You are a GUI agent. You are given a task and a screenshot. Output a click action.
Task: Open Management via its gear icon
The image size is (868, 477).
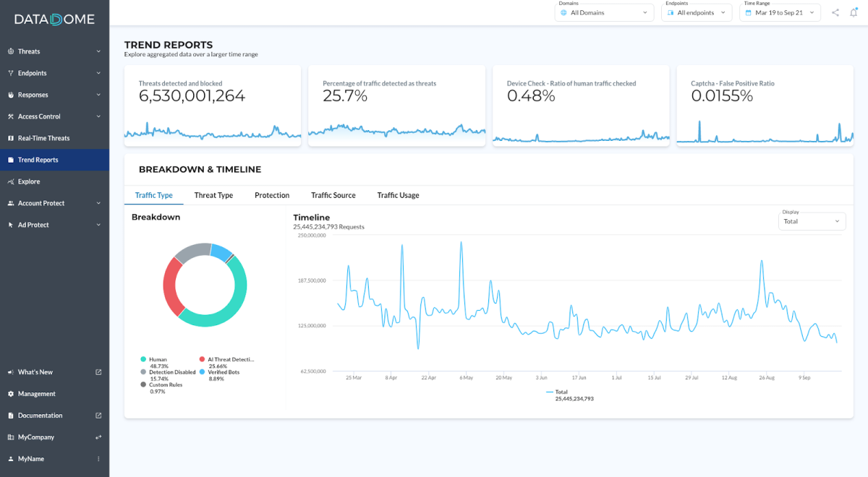[x=10, y=393]
